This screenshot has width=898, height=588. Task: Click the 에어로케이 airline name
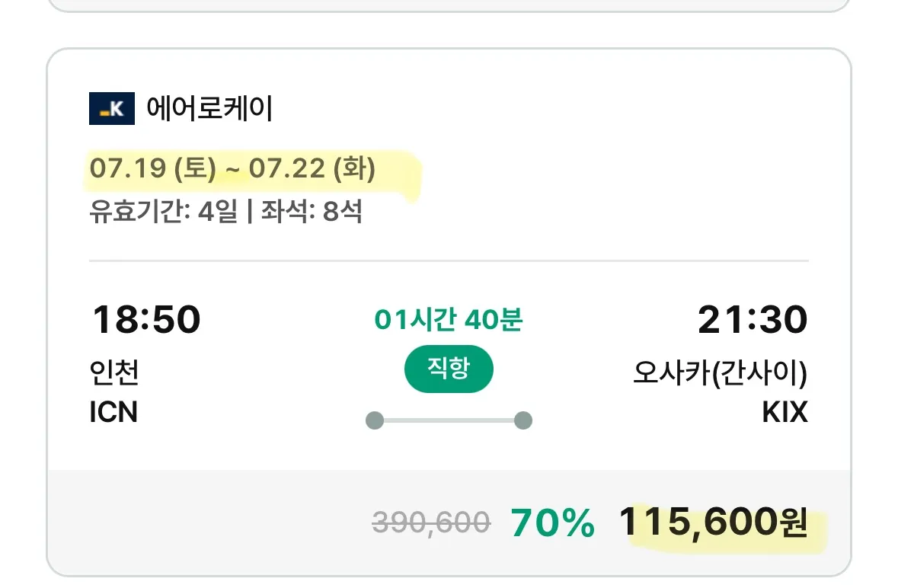click(209, 108)
